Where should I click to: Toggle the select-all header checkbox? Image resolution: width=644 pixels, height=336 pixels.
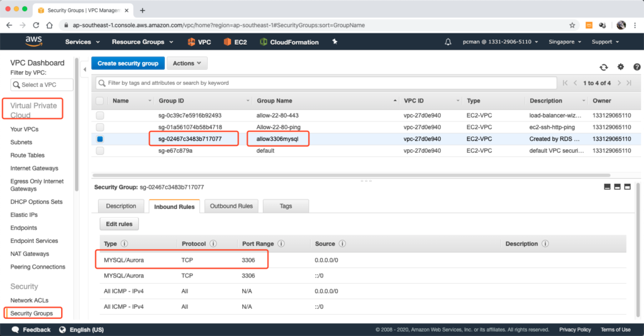click(x=100, y=101)
